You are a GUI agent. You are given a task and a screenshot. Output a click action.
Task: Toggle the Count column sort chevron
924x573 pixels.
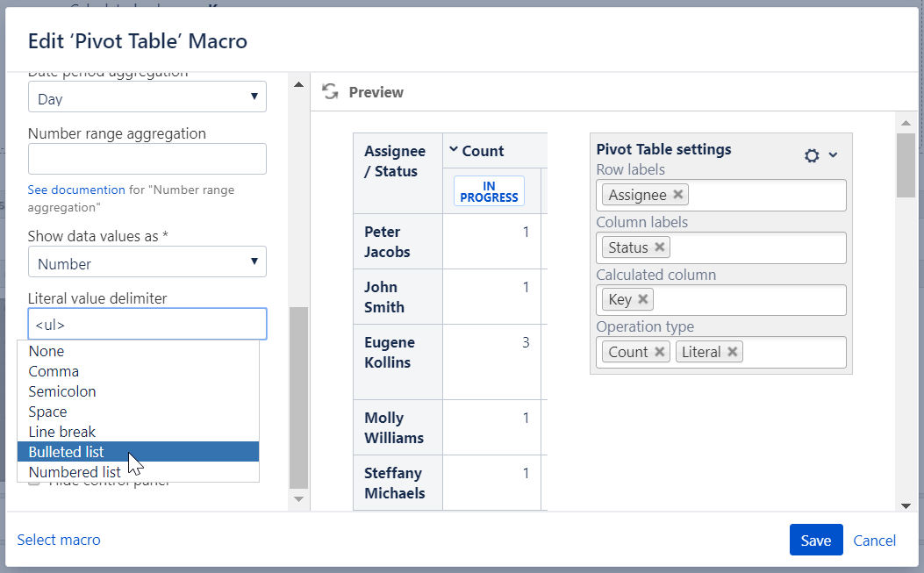coord(454,150)
